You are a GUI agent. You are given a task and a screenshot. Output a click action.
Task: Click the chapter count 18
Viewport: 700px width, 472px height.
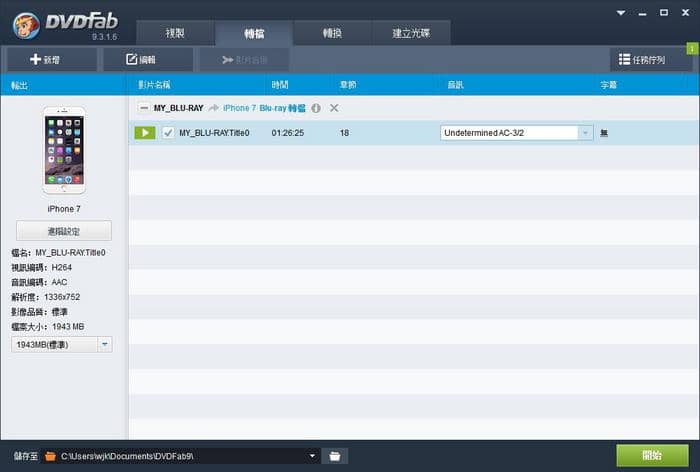pyautogui.click(x=344, y=133)
